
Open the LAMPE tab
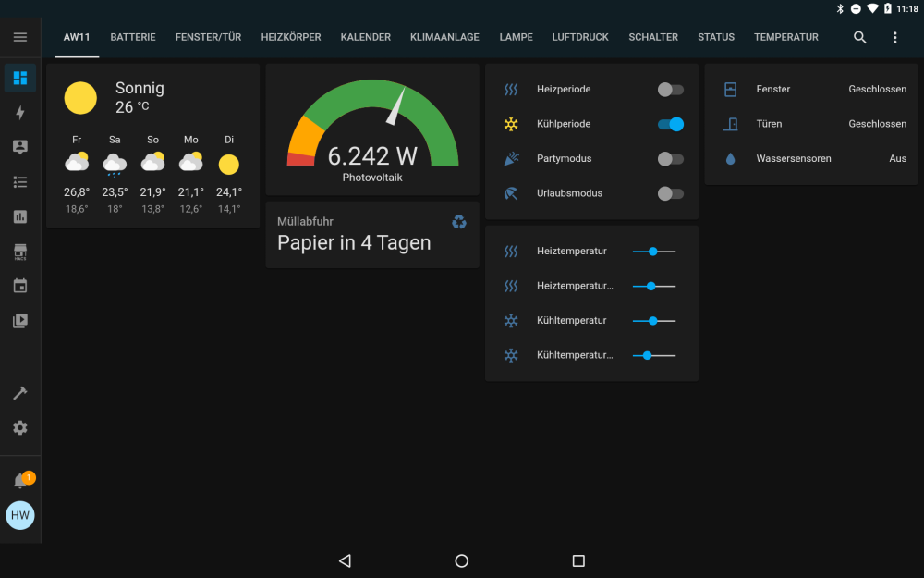pyautogui.click(x=517, y=37)
